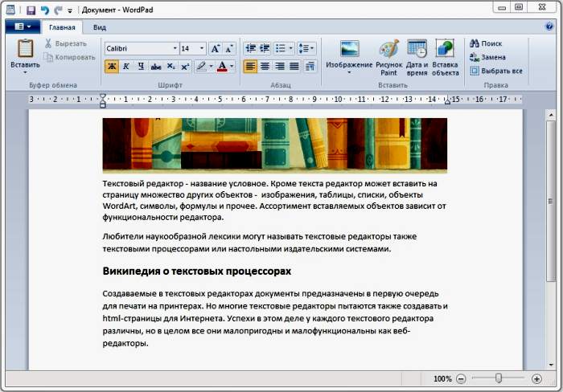This screenshot has width=563, height=392.
Task: Click Выбрать все to select all
Action: [496, 71]
